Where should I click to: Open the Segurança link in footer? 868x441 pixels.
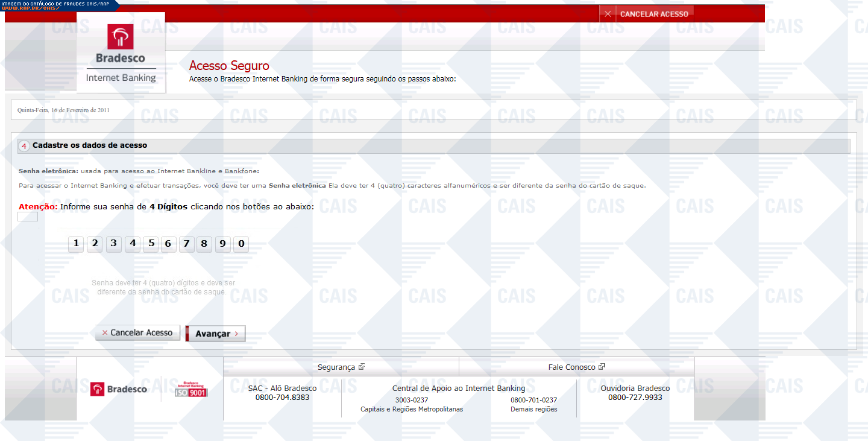pos(341,367)
